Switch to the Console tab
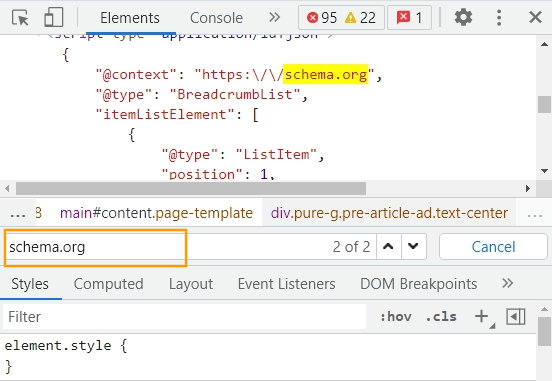552x381 pixels. pyautogui.click(x=216, y=18)
